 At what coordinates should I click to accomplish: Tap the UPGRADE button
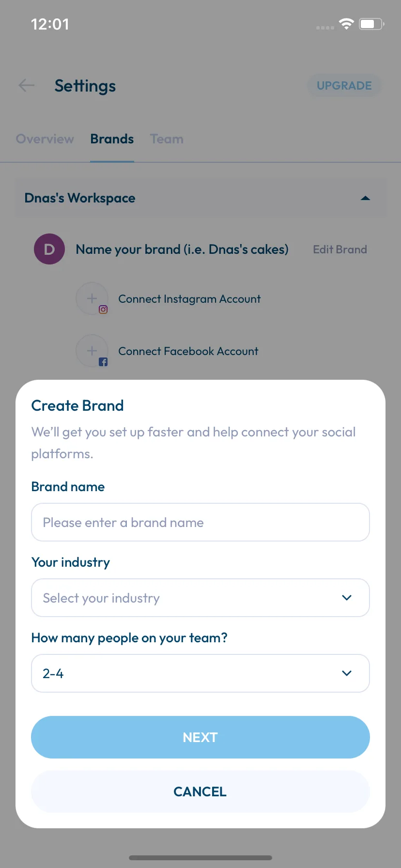(x=344, y=86)
